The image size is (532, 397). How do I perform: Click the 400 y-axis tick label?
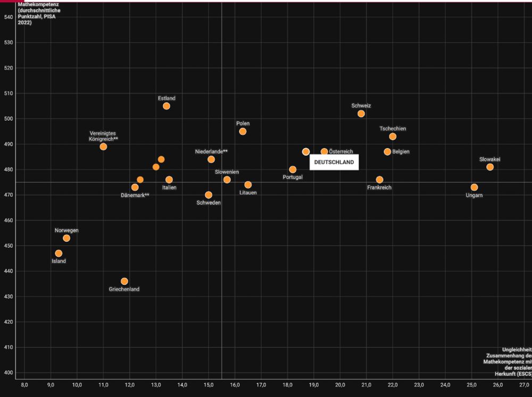pos(9,373)
